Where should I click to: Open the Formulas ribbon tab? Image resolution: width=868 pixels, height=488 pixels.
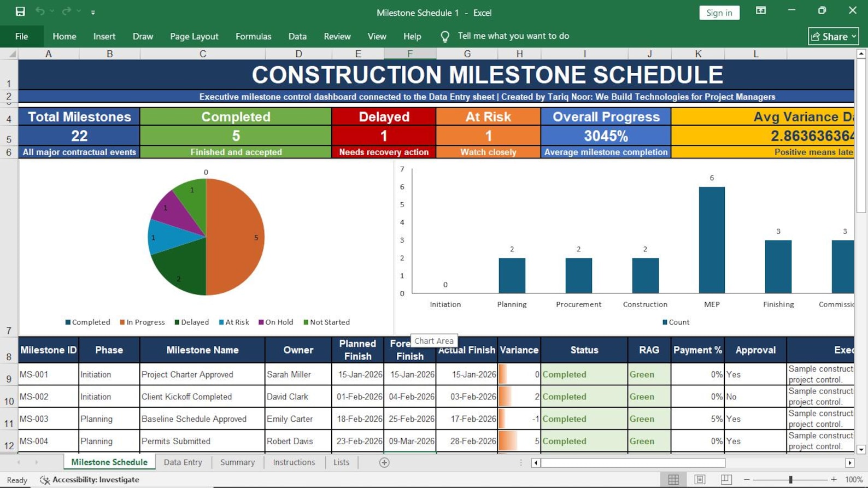tap(253, 36)
